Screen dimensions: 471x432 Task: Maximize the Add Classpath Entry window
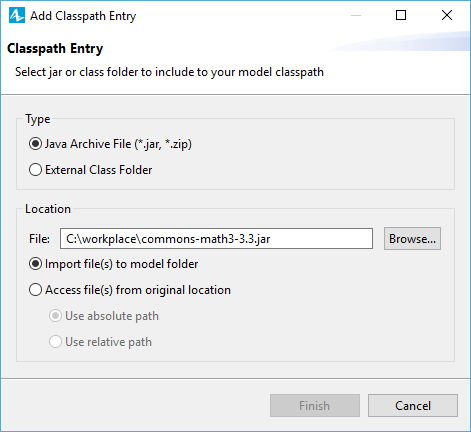tap(401, 15)
